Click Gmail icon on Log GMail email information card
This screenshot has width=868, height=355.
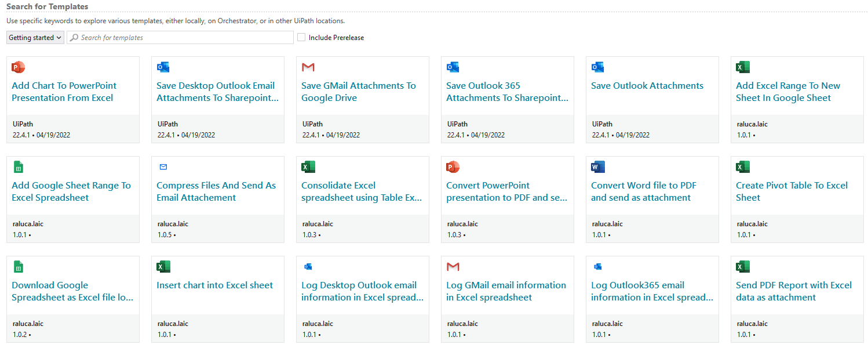(453, 267)
